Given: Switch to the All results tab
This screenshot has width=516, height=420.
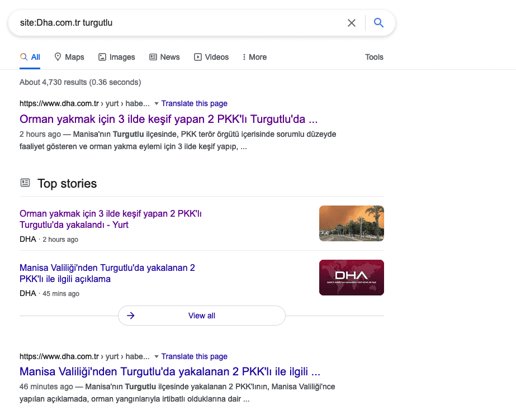Looking at the screenshot, I should coord(30,57).
